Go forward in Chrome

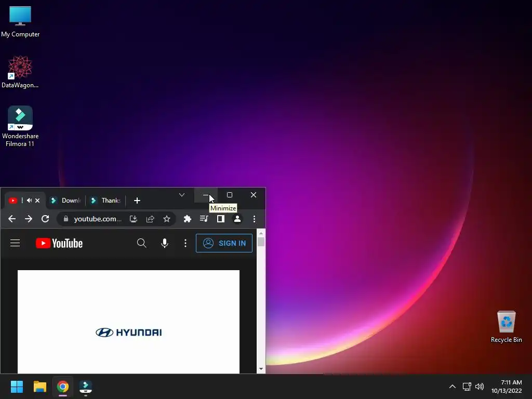click(29, 219)
